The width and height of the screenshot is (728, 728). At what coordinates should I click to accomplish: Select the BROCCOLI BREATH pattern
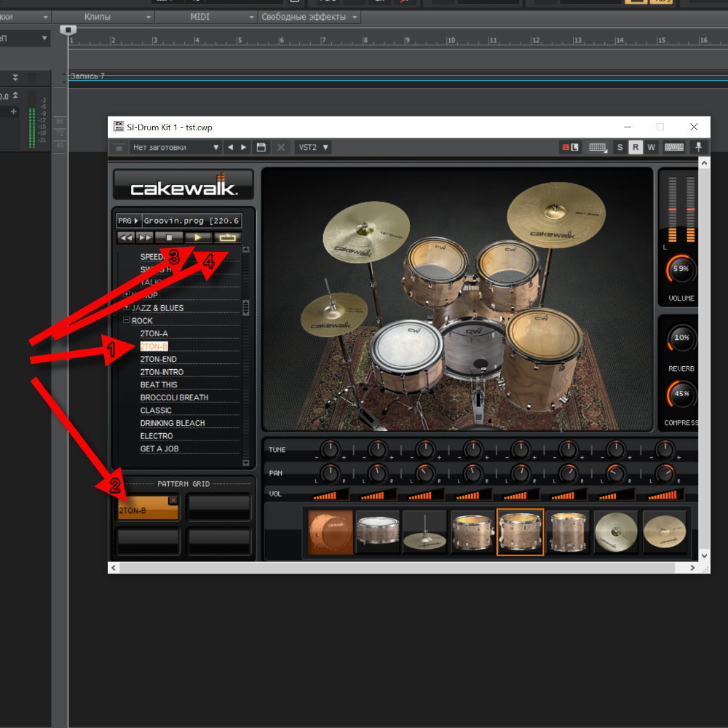174,397
